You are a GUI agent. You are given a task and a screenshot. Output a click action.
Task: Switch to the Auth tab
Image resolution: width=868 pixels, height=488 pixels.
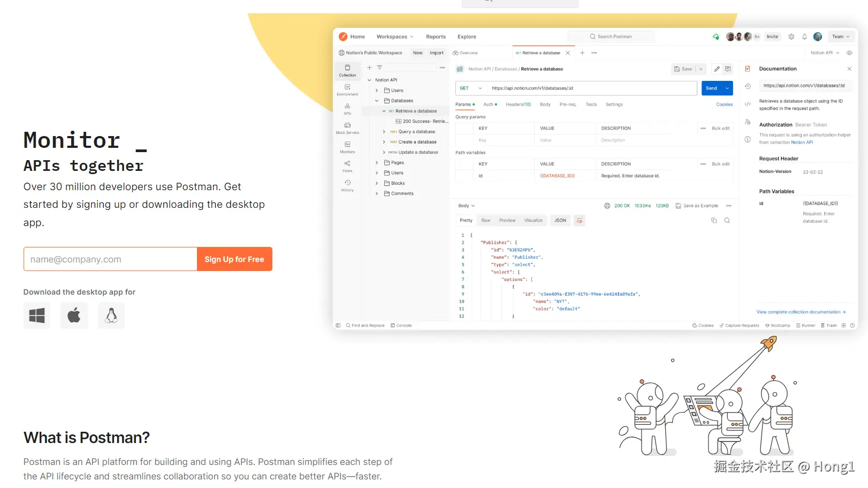pyautogui.click(x=490, y=104)
